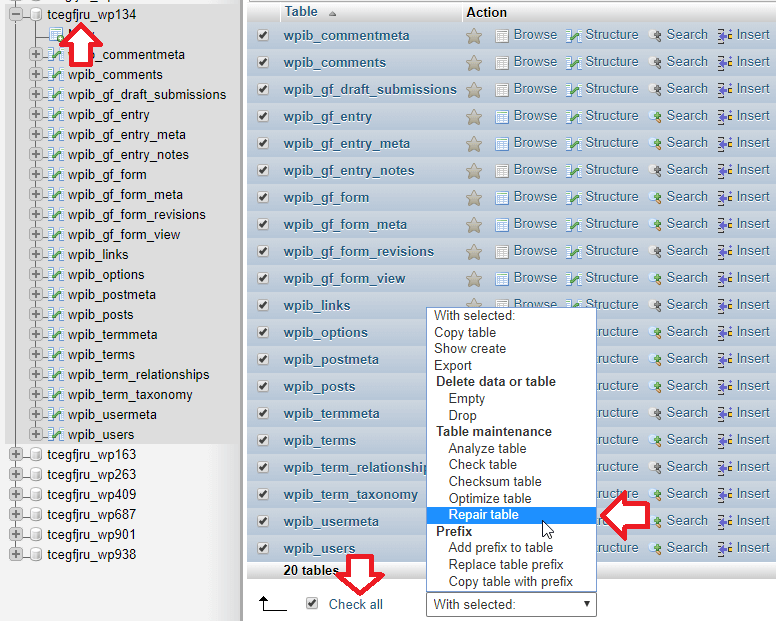This screenshot has width=776, height=621.
Task: Expand wpib_options in the tree
Action: point(36,274)
